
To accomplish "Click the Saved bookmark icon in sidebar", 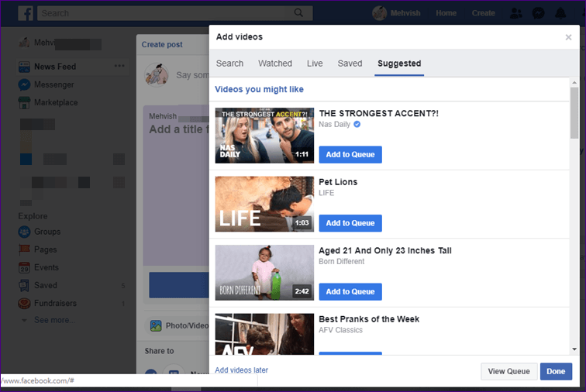I will click(24, 286).
